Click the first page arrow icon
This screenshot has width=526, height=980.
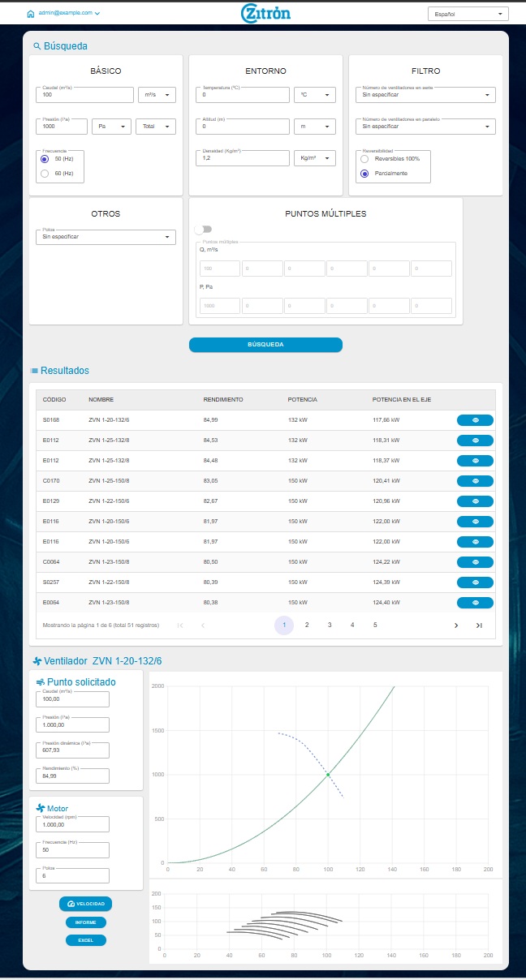[x=180, y=625]
